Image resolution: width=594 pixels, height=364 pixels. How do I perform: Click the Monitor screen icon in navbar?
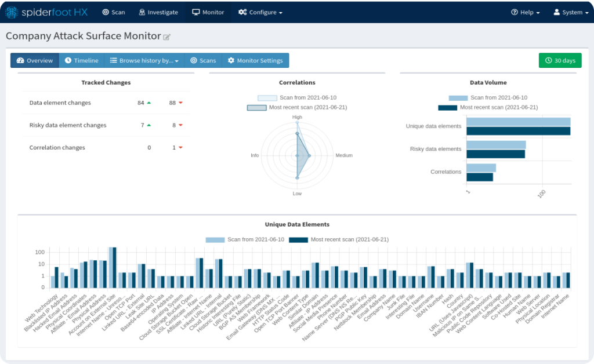196,12
